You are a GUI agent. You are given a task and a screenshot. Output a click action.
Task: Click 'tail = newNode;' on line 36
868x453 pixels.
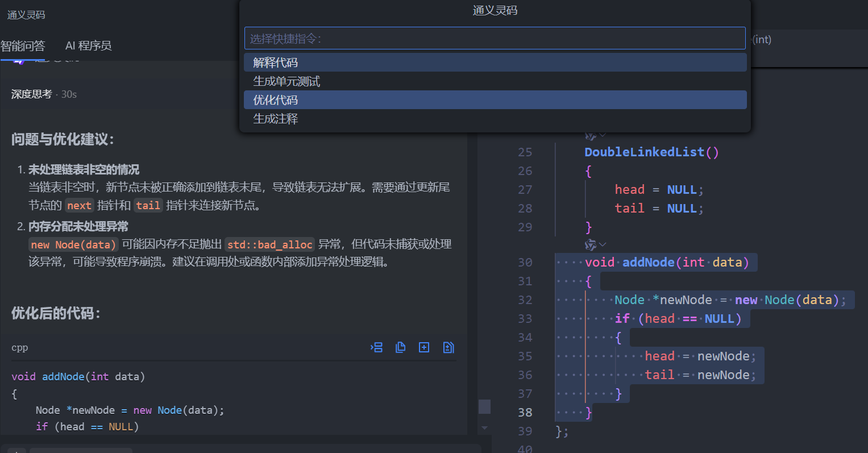pos(701,375)
